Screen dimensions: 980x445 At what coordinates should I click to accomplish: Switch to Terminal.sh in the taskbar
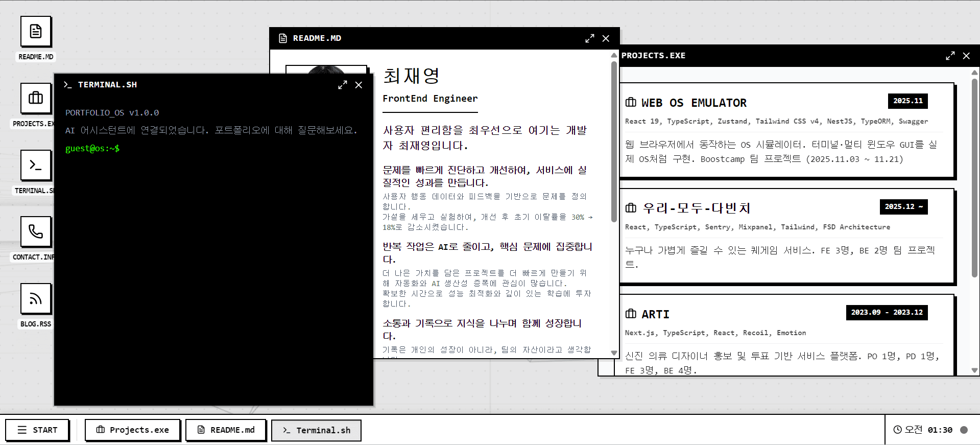pos(316,430)
